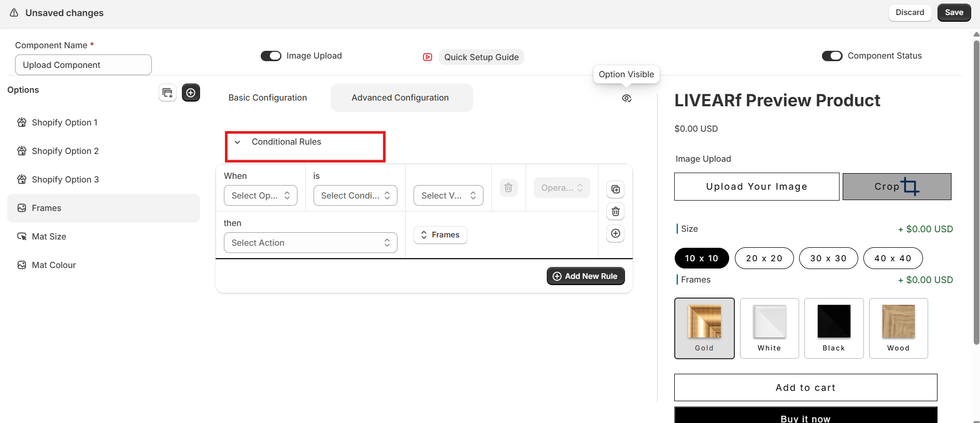The height and width of the screenshot is (423, 980).
Task: Click the Discard button
Action: [x=910, y=12]
